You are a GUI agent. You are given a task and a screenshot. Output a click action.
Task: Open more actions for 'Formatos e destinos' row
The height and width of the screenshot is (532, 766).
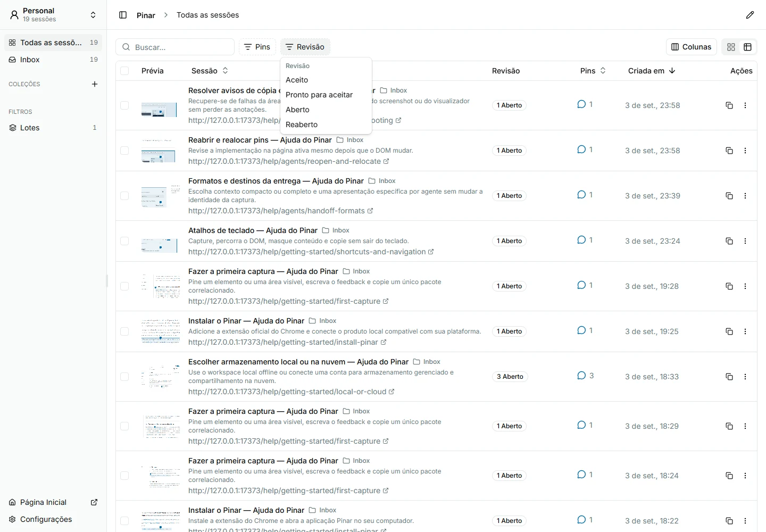[x=745, y=196]
